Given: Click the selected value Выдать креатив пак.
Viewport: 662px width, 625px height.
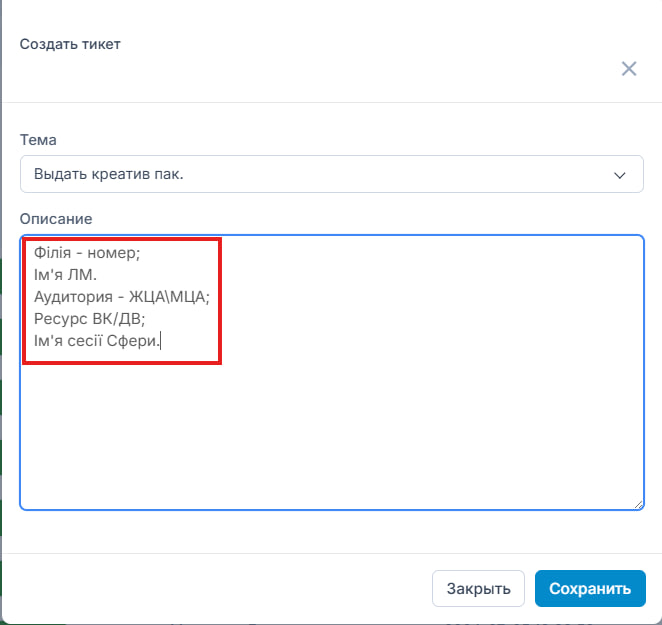Looking at the screenshot, I should tap(109, 174).
